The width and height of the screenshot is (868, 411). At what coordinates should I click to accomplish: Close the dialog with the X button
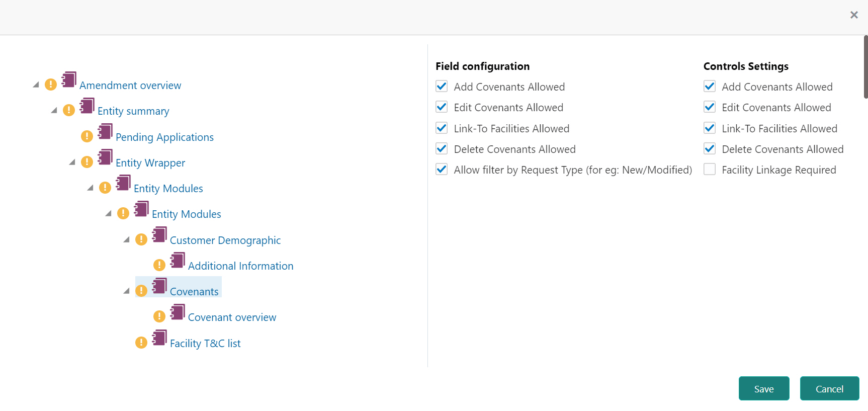pos(853,15)
